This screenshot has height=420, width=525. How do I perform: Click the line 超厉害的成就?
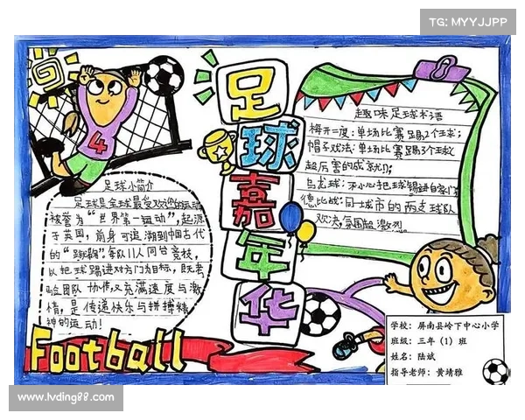(349, 166)
